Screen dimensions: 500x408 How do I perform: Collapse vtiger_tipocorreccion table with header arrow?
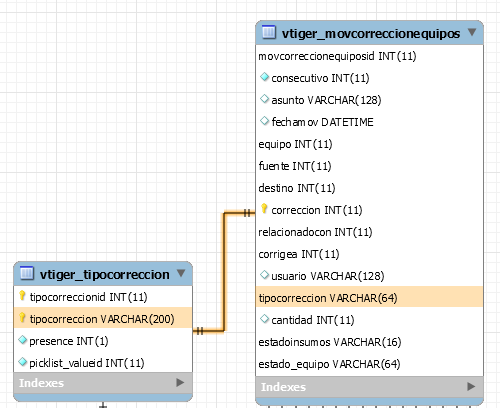(x=181, y=273)
